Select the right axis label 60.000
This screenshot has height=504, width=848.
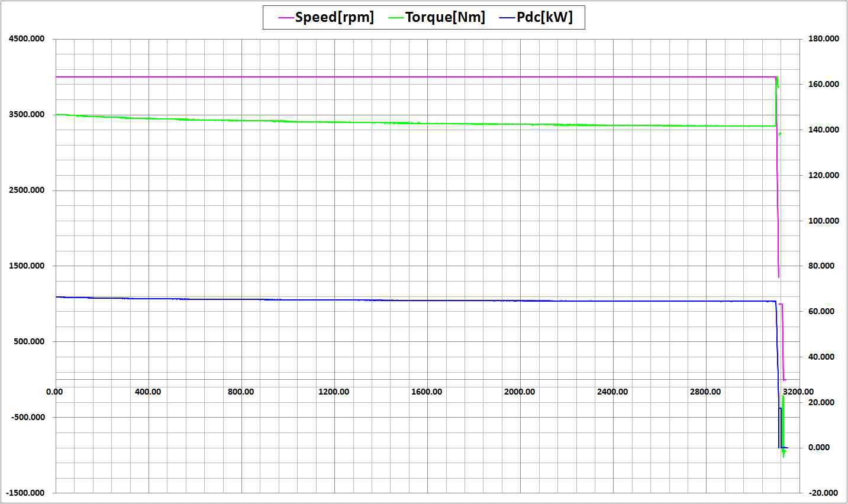821,312
